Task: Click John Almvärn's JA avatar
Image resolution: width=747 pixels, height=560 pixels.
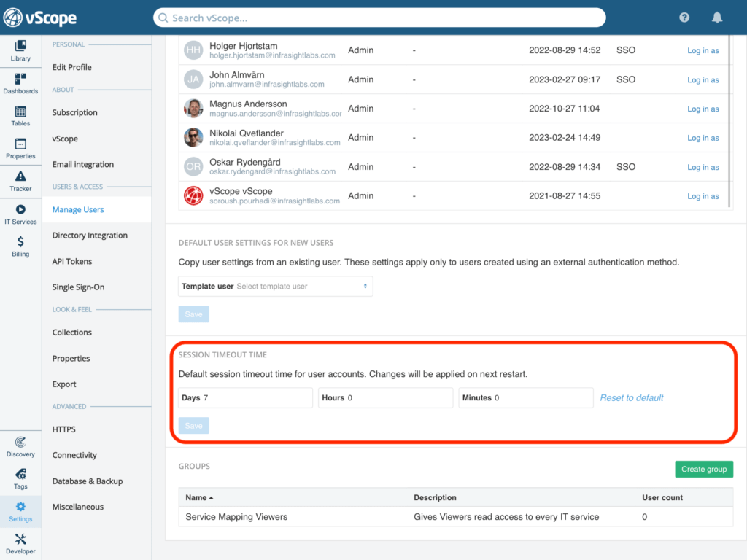Action: point(193,79)
